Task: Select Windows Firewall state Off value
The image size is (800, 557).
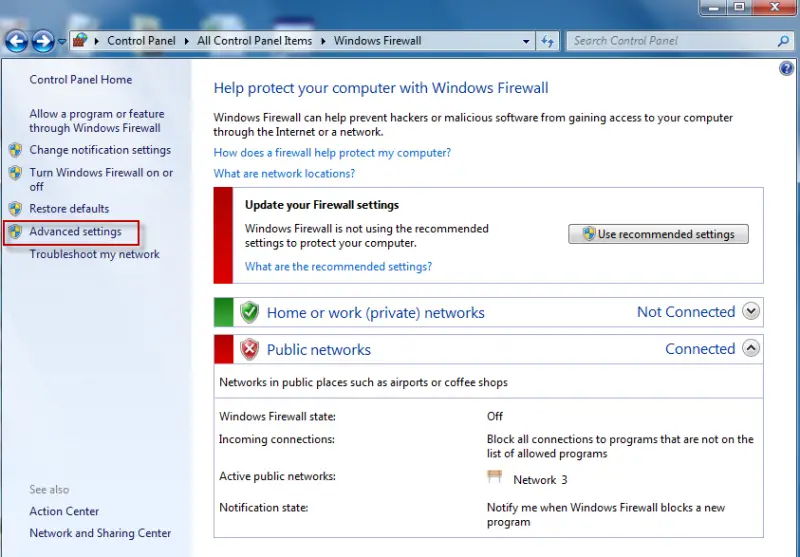Action: coord(495,416)
